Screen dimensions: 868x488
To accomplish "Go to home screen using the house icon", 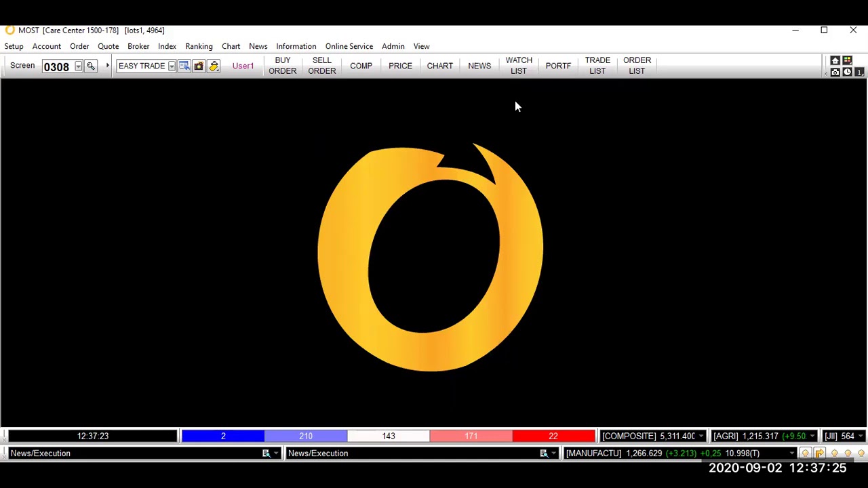I will (835, 61).
